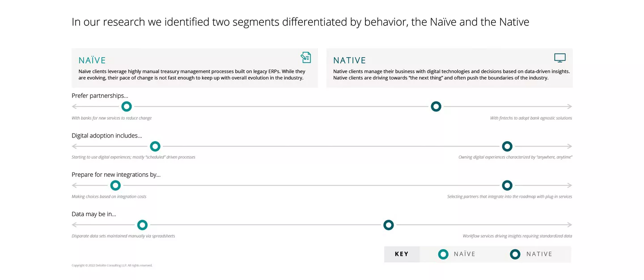
Task: Click left arrow of Data may be in scale
Action: click(75, 225)
